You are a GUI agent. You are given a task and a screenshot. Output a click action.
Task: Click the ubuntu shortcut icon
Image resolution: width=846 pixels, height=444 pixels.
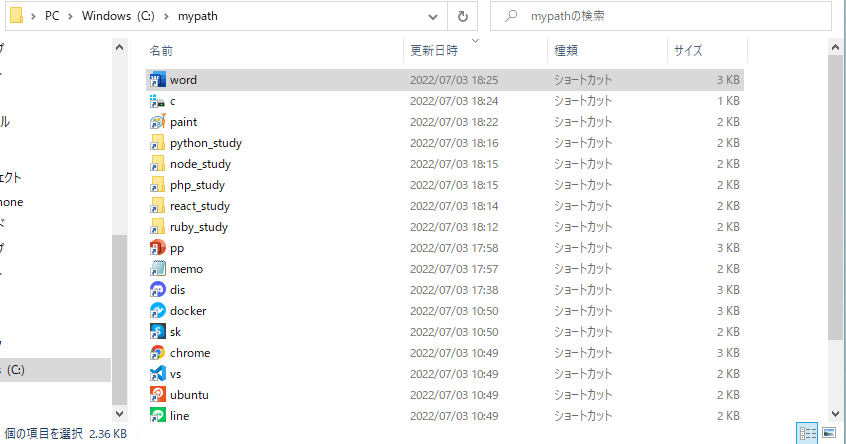click(158, 395)
